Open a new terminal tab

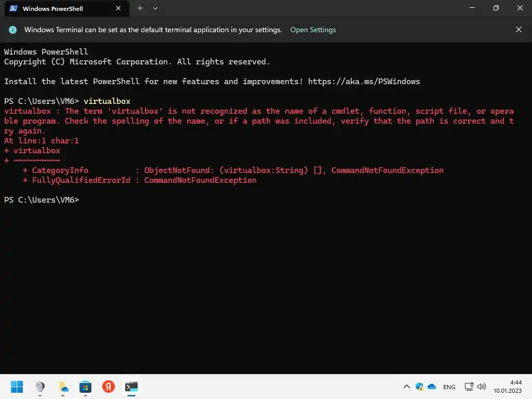(x=140, y=8)
